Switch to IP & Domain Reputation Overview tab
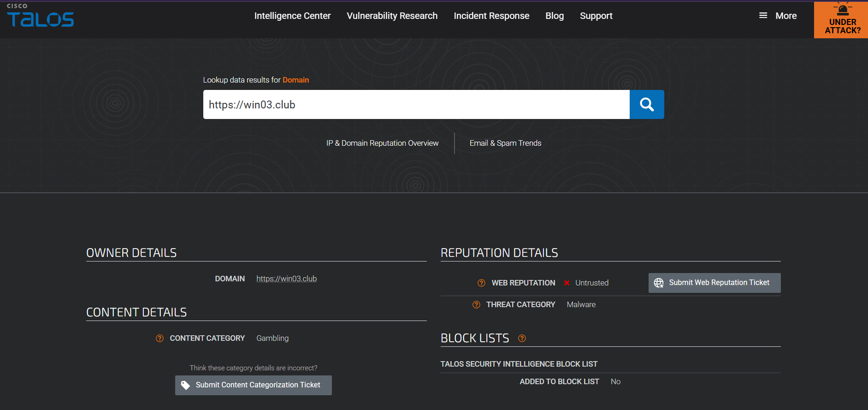This screenshot has width=868, height=410. pyautogui.click(x=383, y=143)
